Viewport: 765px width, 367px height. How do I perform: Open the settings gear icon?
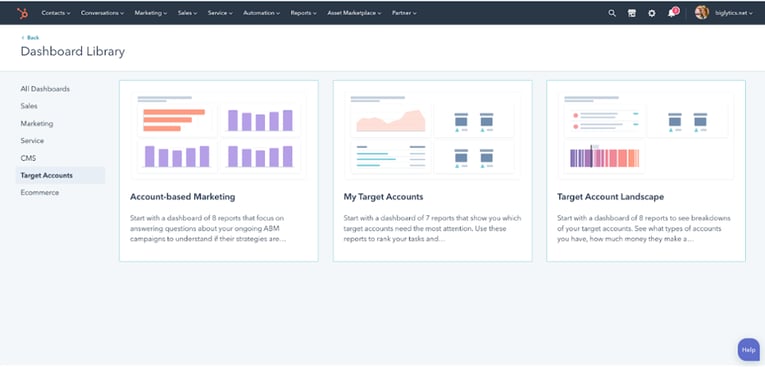point(652,13)
